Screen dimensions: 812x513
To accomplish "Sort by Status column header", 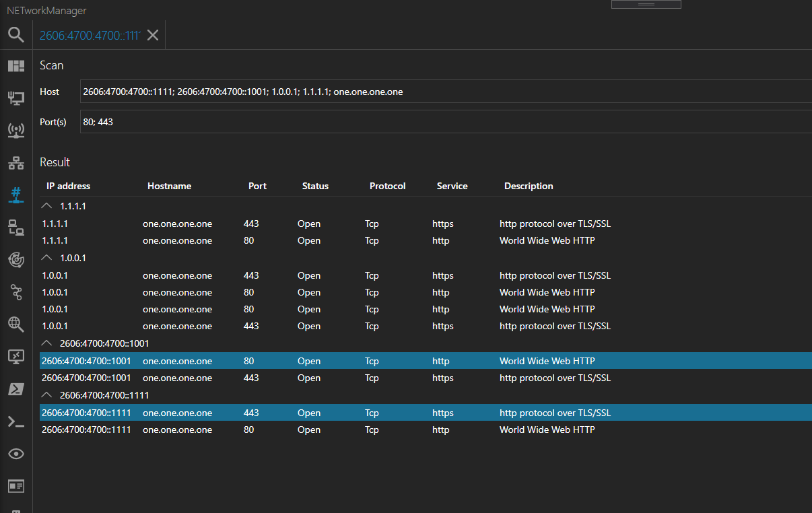I will pyautogui.click(x=315, y=186).
